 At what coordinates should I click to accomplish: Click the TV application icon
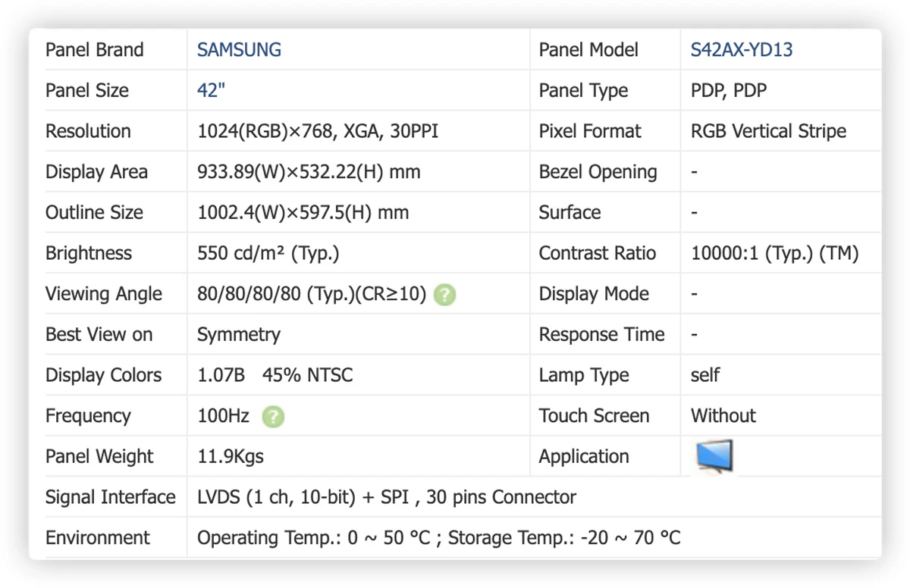(x=714, y=456)
